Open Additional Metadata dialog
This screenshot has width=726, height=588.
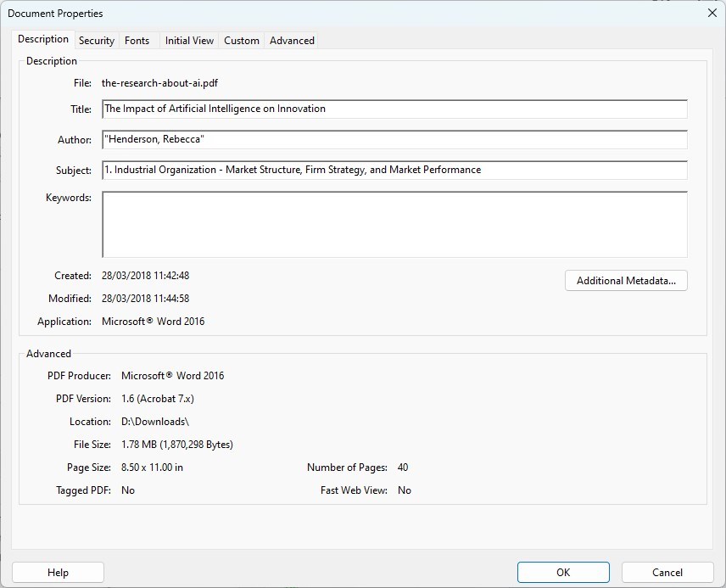pos(626,281)
